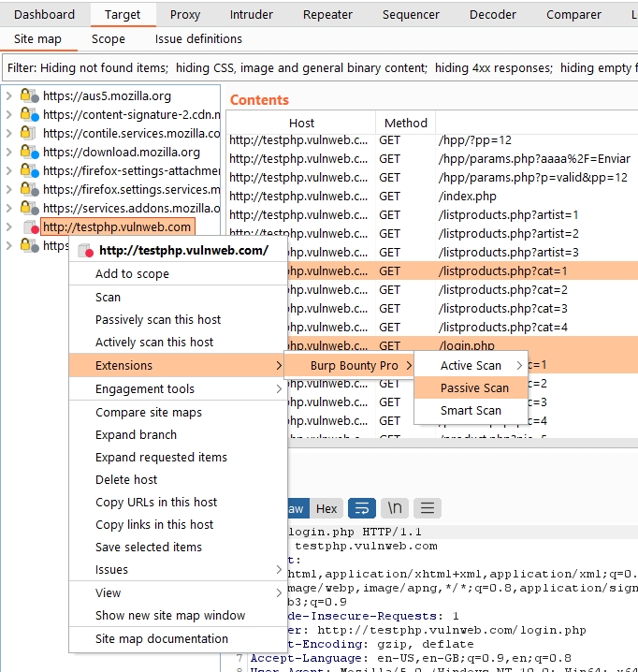This screenshot has height=672, width=638.
Task: Click the site map filter bar
Action: pyautogui.click(x=318, y=67)
